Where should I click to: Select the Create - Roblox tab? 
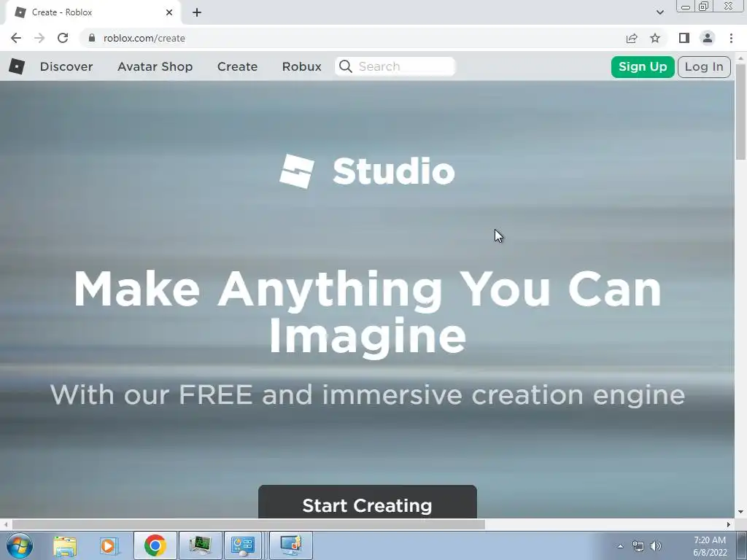click(x=93, y=12)
